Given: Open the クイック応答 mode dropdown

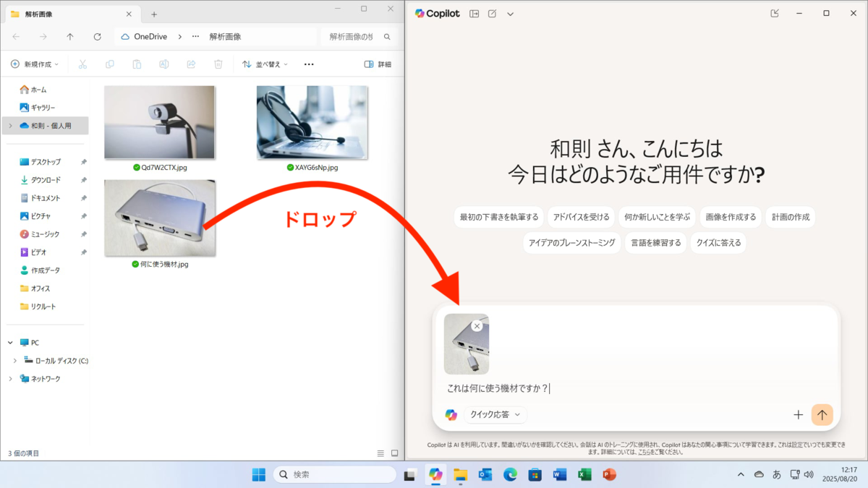Looking at the screenshot, I should (x=495, y=414).
